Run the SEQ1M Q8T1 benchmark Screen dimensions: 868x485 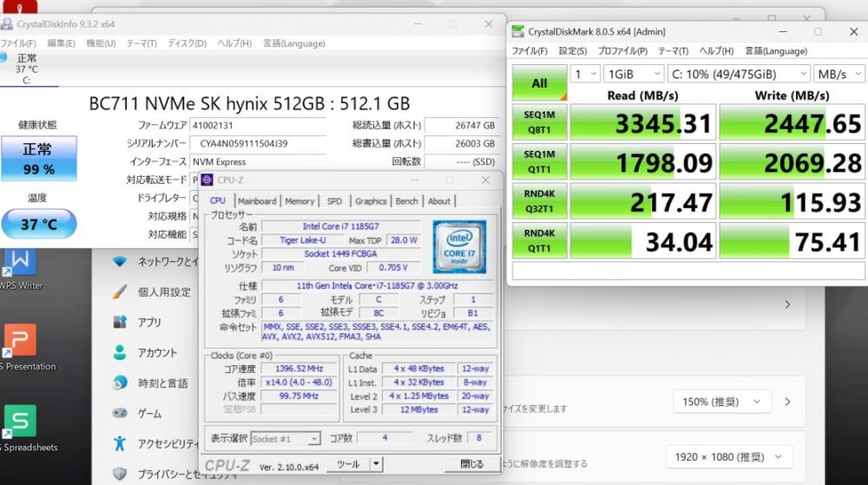tap(539, 122)
